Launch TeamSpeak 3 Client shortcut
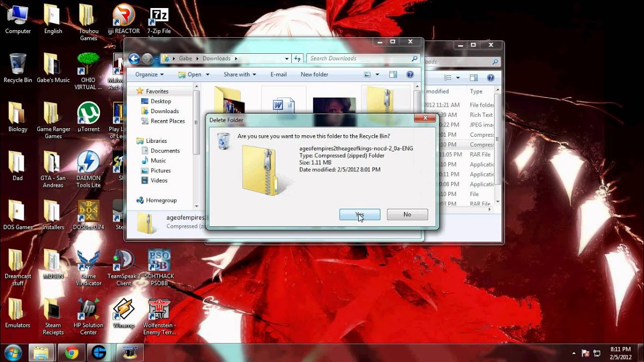The height and width of the screenshot is (362, 644). coord(124,267)
